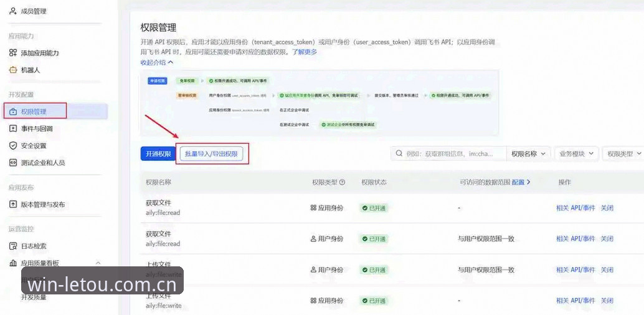Click 已开通 status of 获取文件 应用身份 row
Screen dimensions: 644x315
pos(374,208)
